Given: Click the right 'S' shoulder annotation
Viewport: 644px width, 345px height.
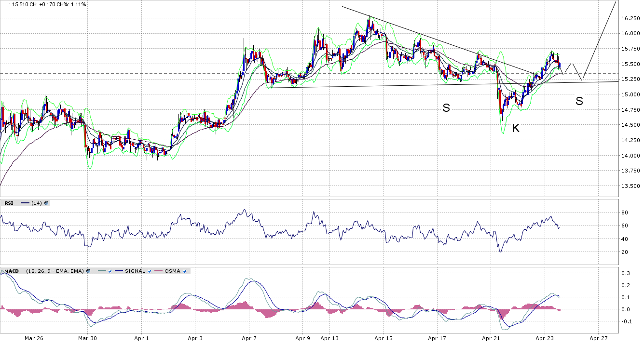Looking at the screenshot, I should point(579,101).
